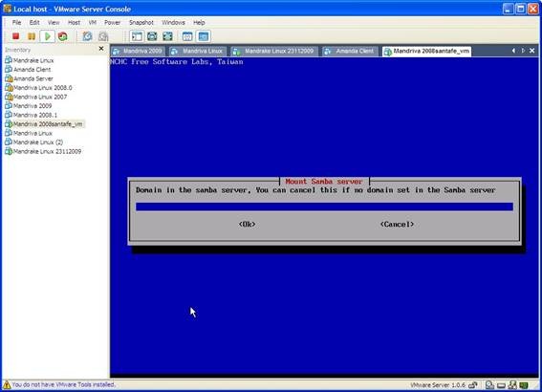This screenshot has height=392, width=542.
Task: Toggle Quick Switch mode icon
Action: click(152, 36)
